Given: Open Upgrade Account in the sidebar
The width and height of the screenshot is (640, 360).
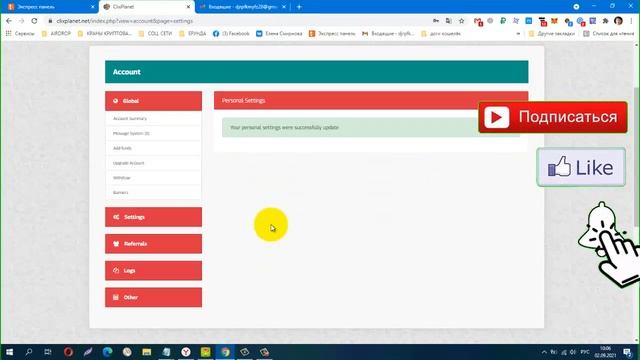Looking at the screenshot, I should pos(153,163).
